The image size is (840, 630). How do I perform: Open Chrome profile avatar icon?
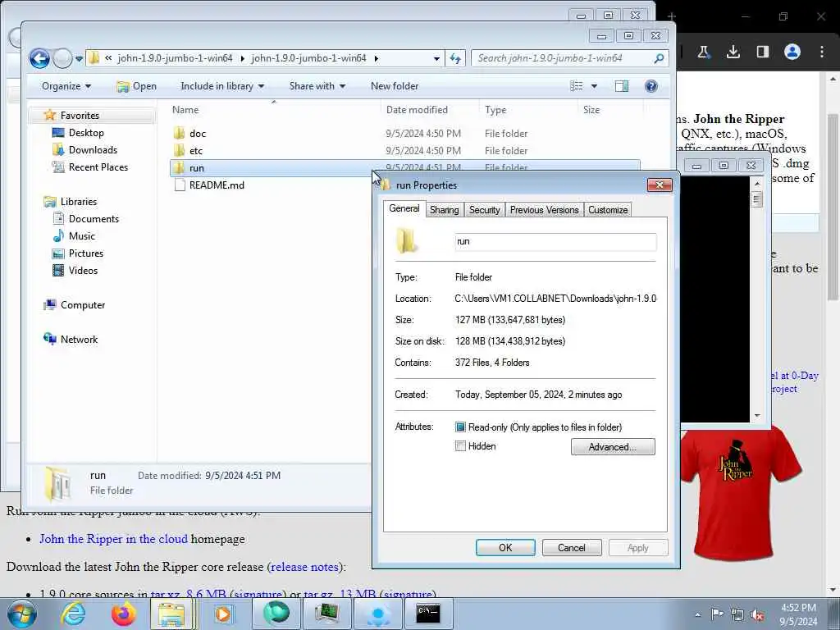(792, 52)
